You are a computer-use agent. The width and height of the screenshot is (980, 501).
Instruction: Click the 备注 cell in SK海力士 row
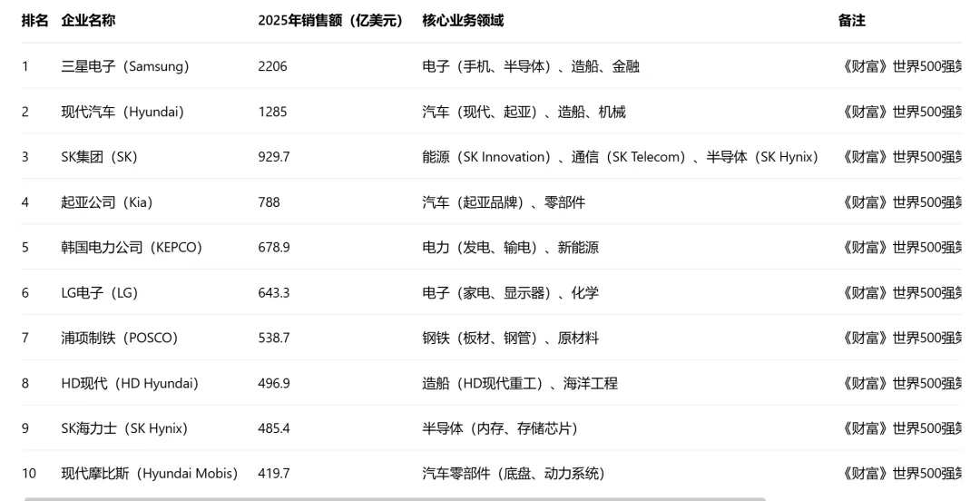[x=900, y=428]
